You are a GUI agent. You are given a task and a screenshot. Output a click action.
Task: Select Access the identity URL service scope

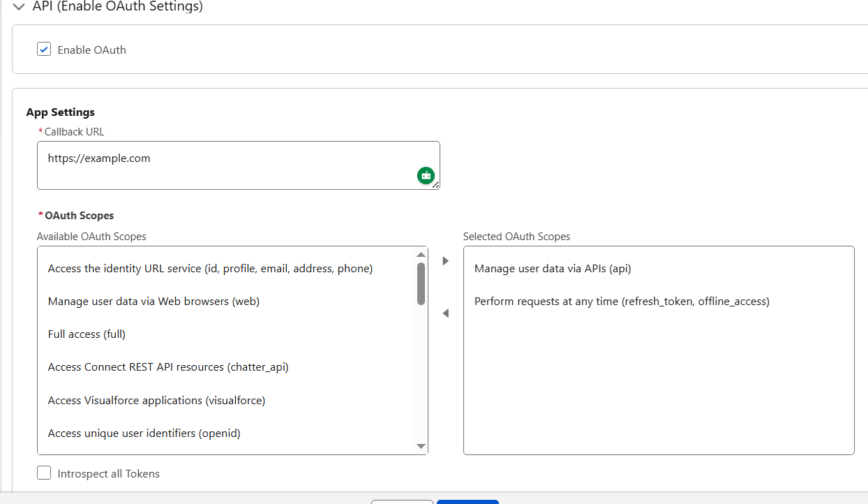pyautogui.click(x=210, y=269)
